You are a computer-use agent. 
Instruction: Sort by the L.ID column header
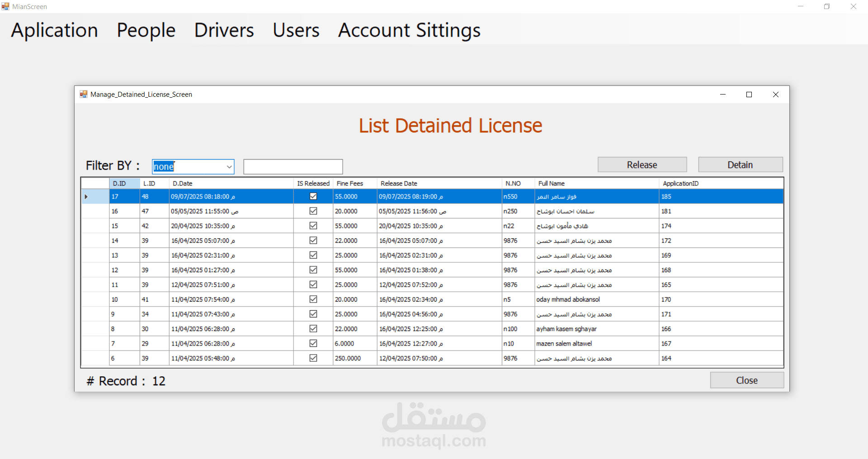(154, 183)
